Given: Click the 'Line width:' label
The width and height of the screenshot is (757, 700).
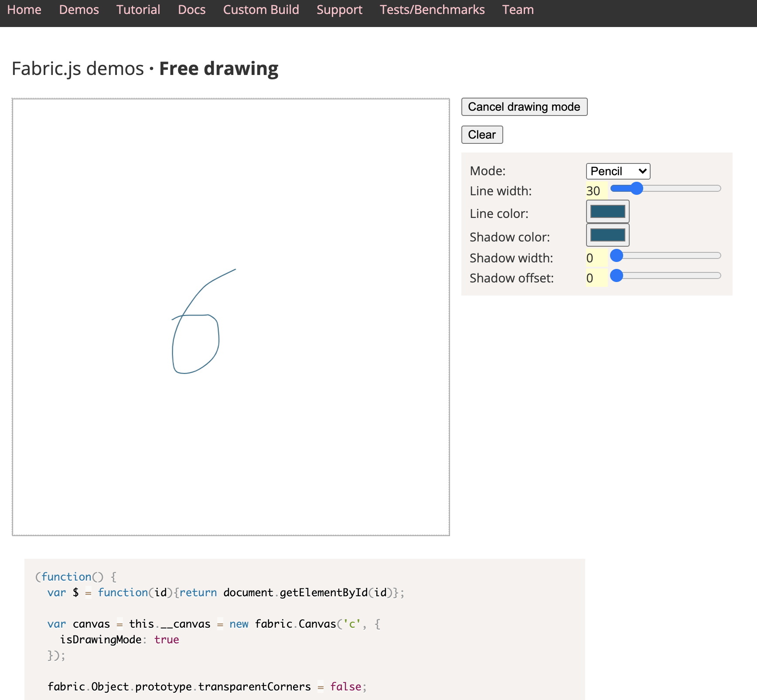Looking at the screenshot, I should (501, 191).
